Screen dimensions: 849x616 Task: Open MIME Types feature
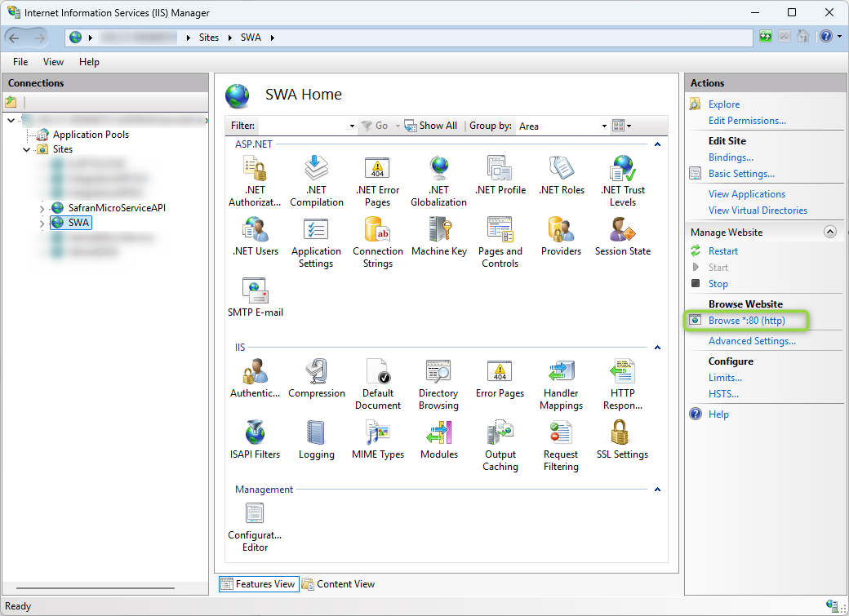tap(377, 440)
